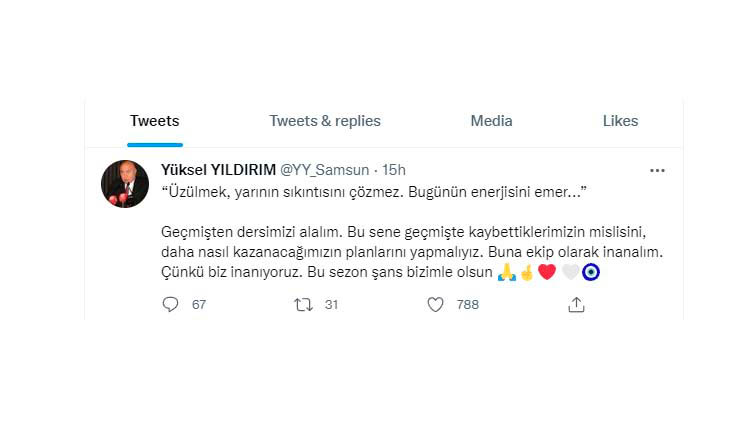Open Yüksel YILDIRIM profile name link
This screenshot has width=750, height=422.
click(218, 170)
